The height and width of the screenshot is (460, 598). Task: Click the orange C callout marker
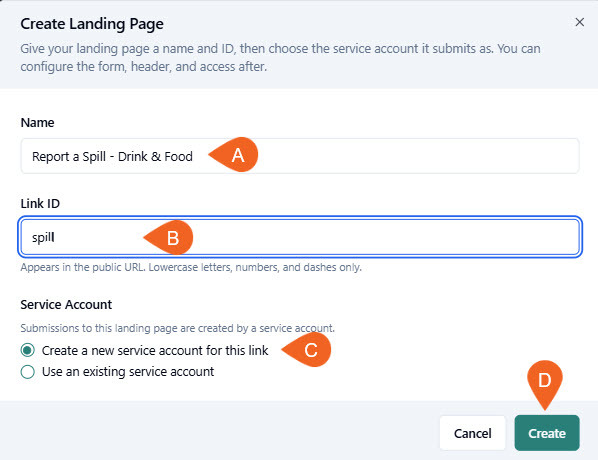pos(307,349)
